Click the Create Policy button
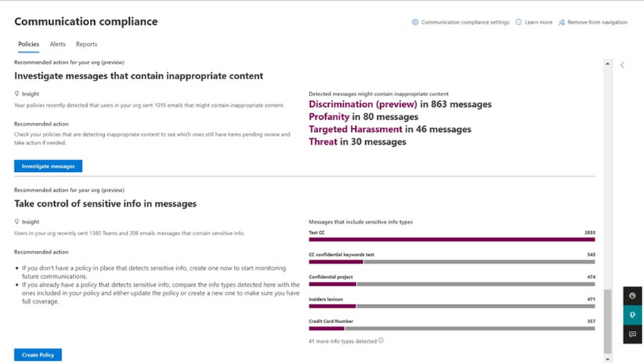This screenshot has height=363, width=644. click(38, 354)
